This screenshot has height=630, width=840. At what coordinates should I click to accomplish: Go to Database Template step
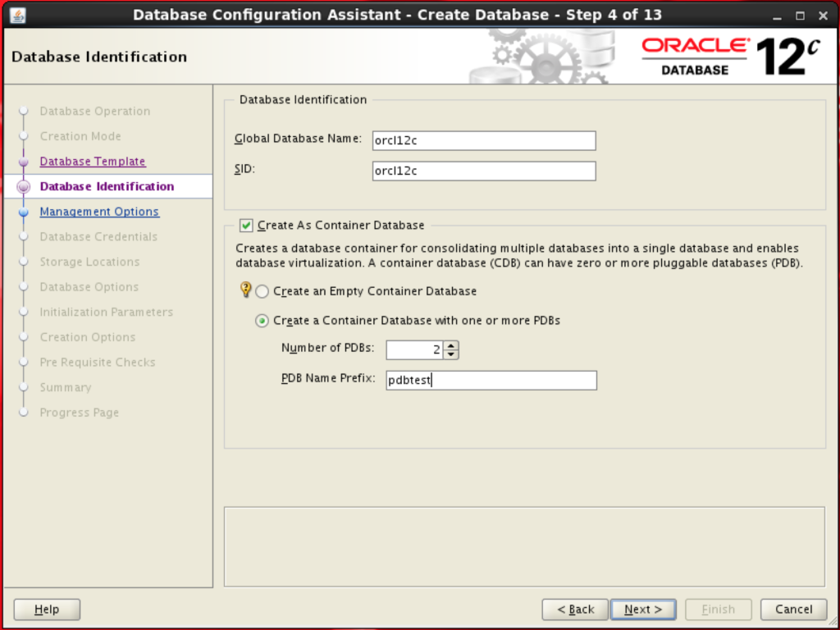coord(93,162)
